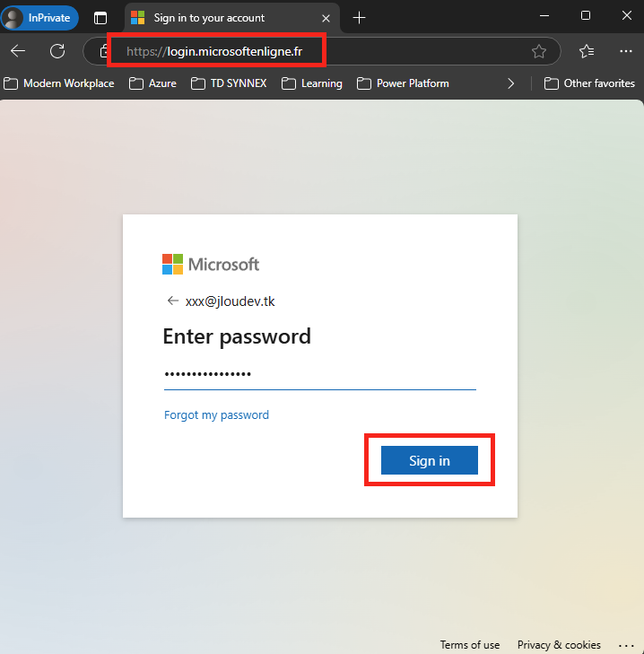The image size is (644, 654).
Task: Click the password input field
Action: point(320,374)
